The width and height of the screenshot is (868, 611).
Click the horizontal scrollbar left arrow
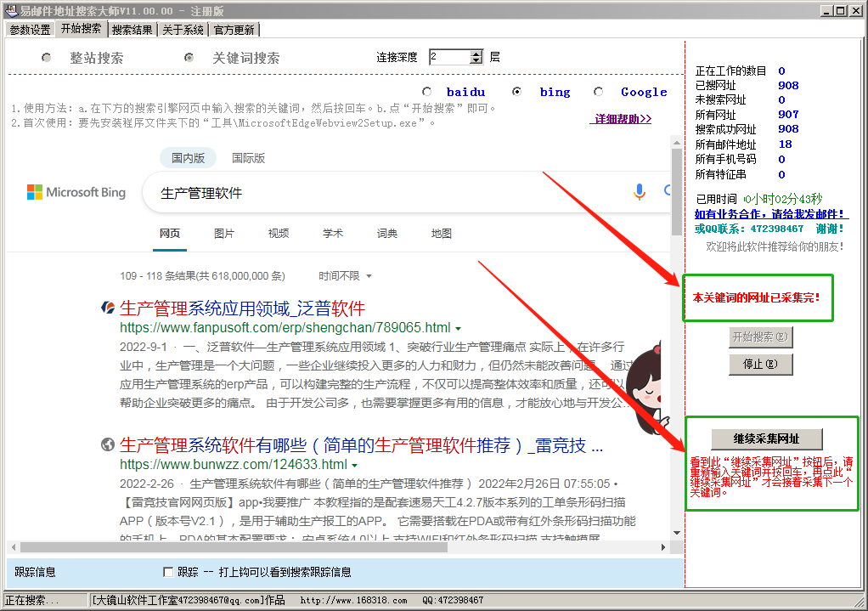[14, 547]
